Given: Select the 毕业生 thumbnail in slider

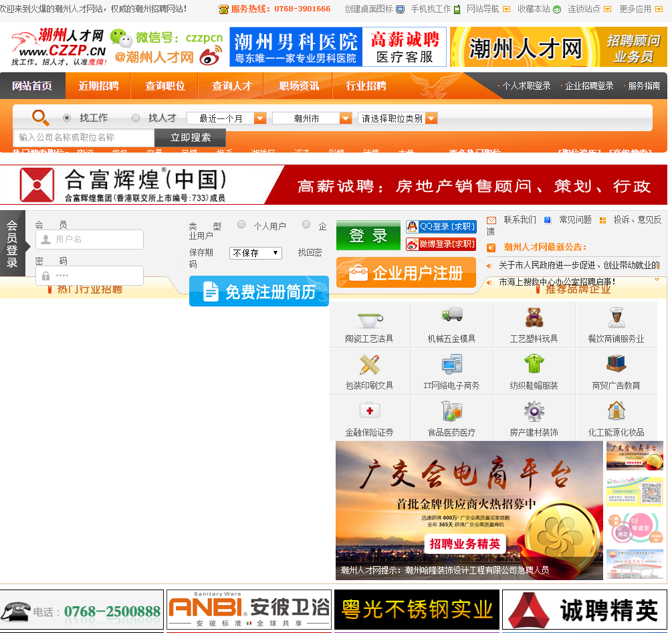Looking at the screenshot, I should 635,528.
